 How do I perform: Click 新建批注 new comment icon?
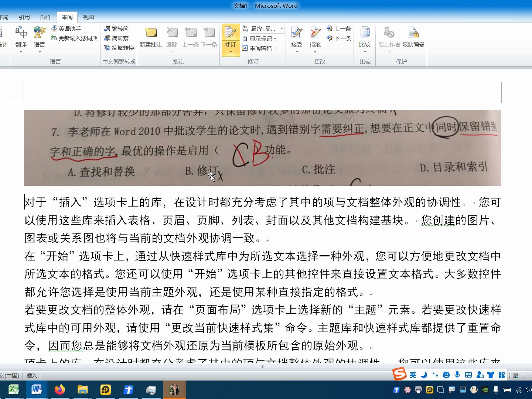(151, 33)
